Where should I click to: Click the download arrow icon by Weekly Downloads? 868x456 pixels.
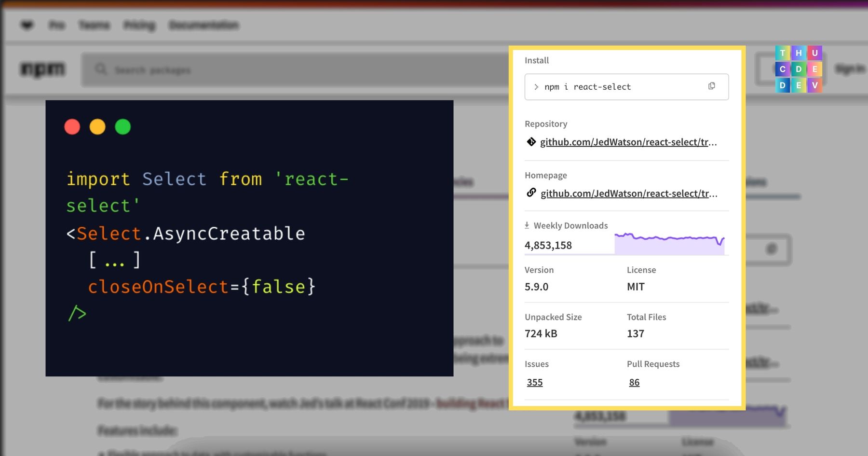coord(527,225)
